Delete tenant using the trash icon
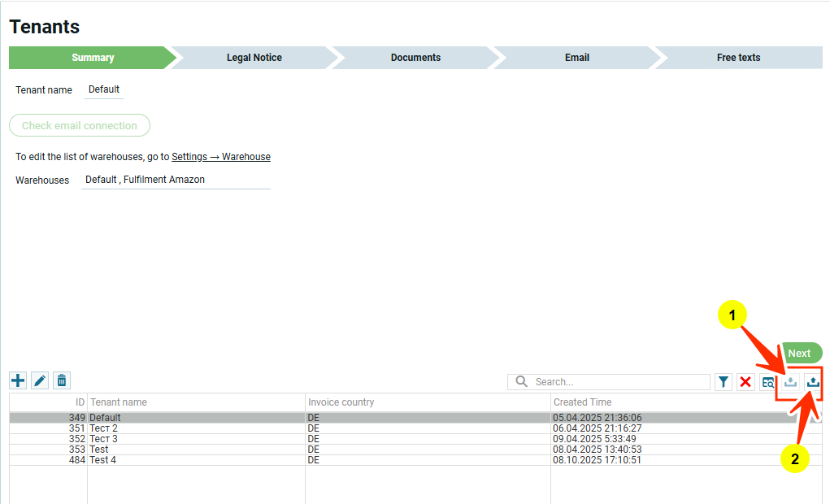 [62, 380]
